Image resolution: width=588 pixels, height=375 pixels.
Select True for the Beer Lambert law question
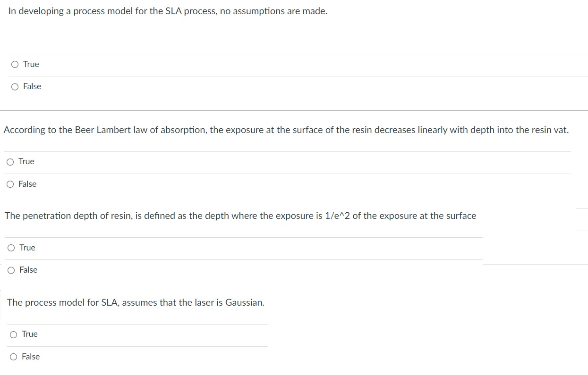pos(10,162)
